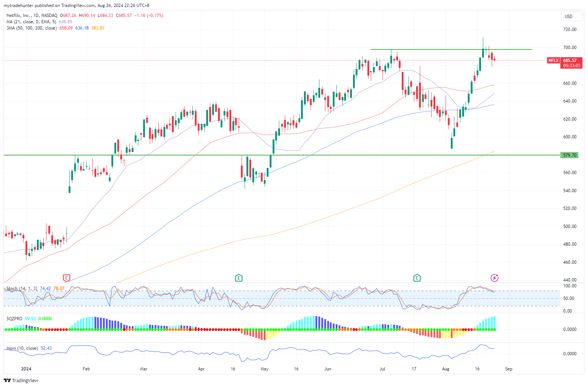Image resolution: width=588 pixels, height=387 pixels.
Task: Click the 583.87 two-hundred-day MA value
Action: pyautogui.click(x=98, y=28)
